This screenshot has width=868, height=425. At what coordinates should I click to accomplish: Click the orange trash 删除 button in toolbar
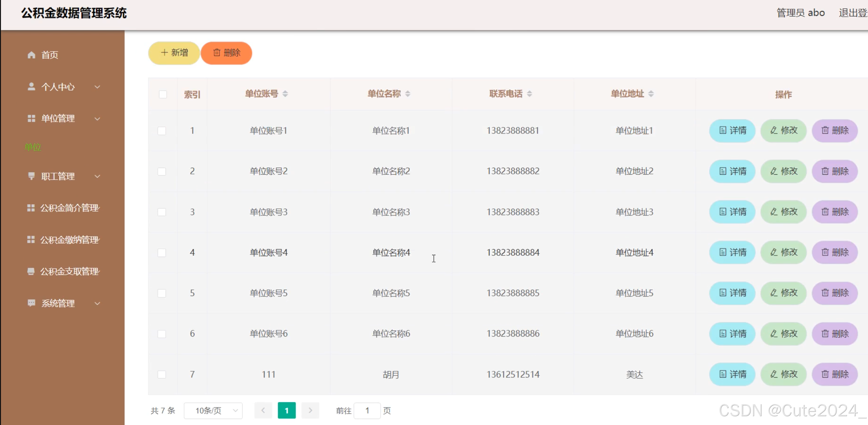pyautogui.click(x=227, y=53)
